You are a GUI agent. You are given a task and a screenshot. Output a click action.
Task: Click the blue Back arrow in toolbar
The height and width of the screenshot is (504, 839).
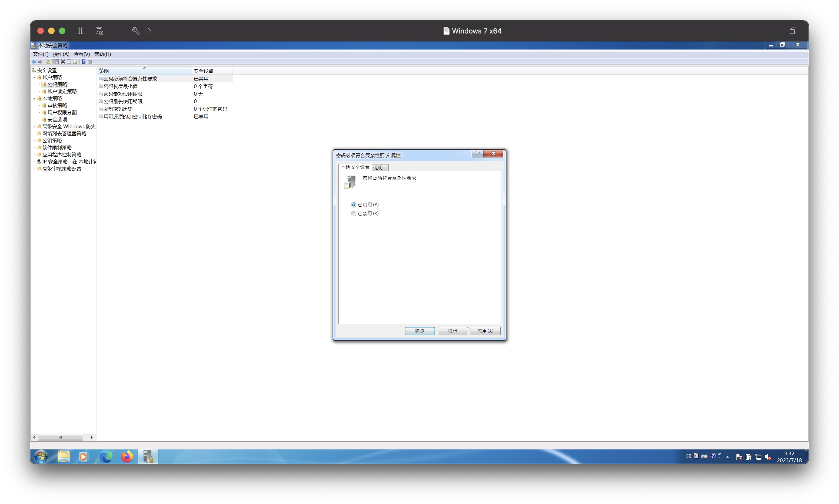click(x=34, y=62)
